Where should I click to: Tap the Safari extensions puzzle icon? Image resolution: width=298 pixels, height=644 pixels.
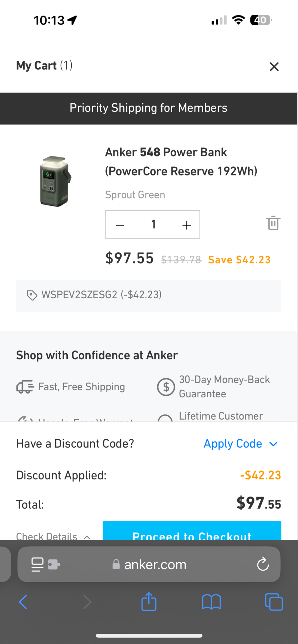click(54, 564)
